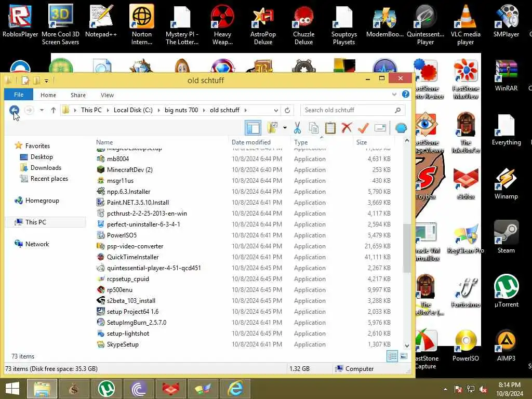Click the file list vertical scrollbar thumb

pyautogui.click(x=407, y=248)
